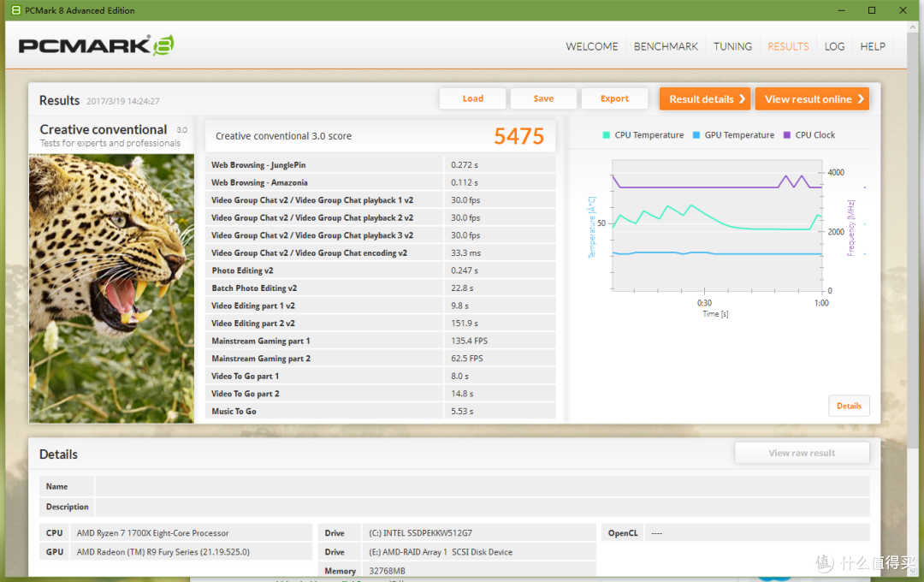This screenshot has width=924, height=582.
Task: Click View raw result button
Action: pyautogui.click(x=802, y=453)
